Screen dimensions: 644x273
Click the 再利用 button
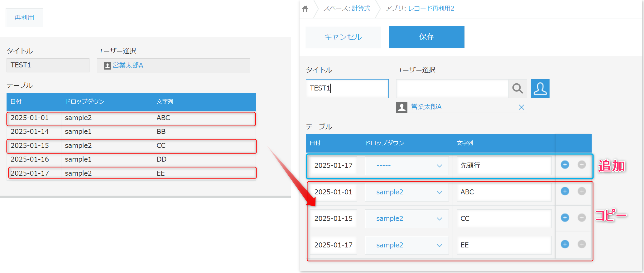click(24, 18)
